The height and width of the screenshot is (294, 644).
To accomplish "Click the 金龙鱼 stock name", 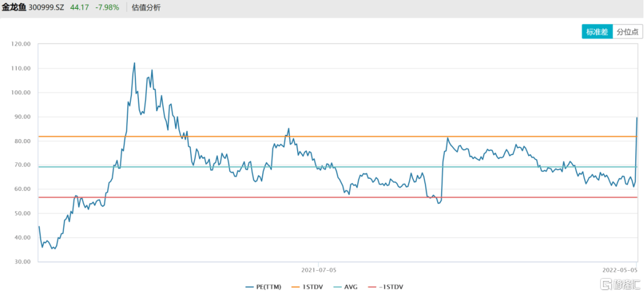I will click(14, 7).
